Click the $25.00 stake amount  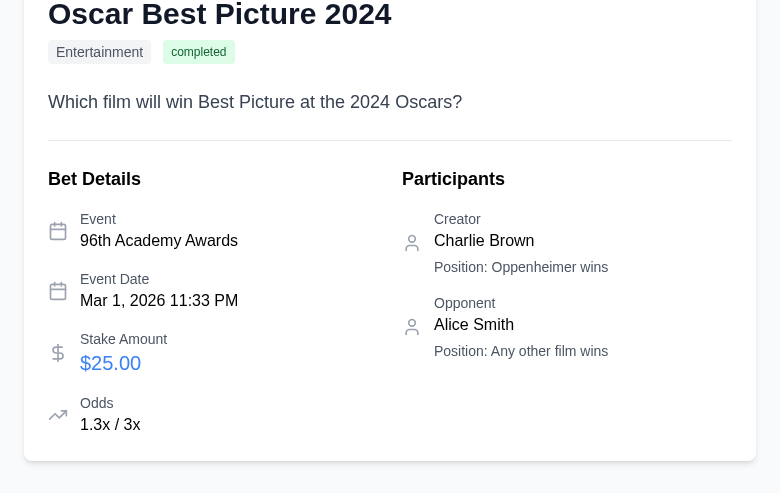(110, 363)
